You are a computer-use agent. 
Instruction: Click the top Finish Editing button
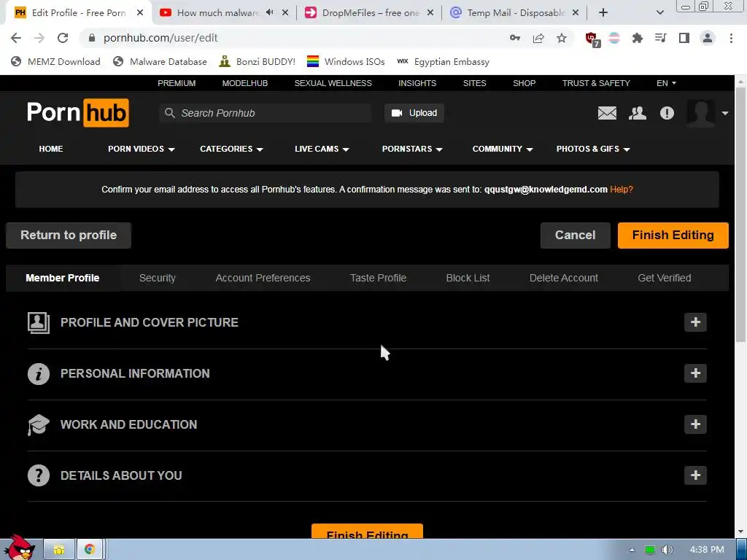pos(673,236)
